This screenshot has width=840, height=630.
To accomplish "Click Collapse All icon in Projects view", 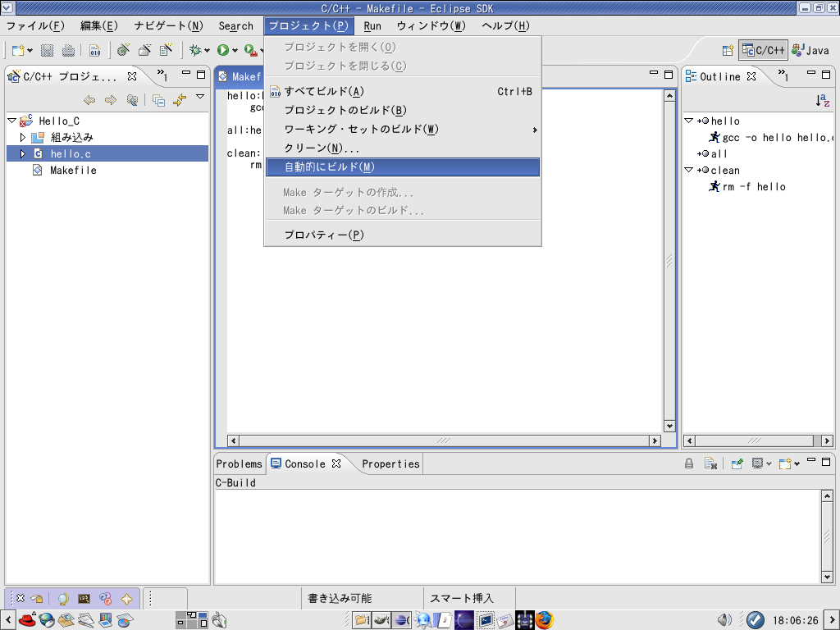I will [158, 100].
